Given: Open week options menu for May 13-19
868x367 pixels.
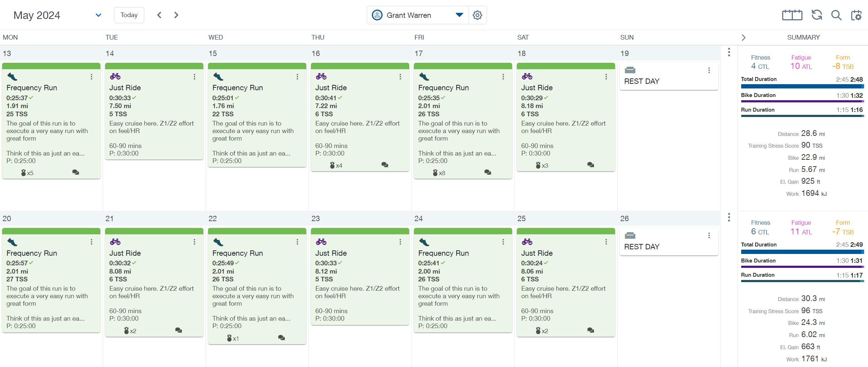Looking at the screenshot, I should pyautogui.click(x=729, y=52).
